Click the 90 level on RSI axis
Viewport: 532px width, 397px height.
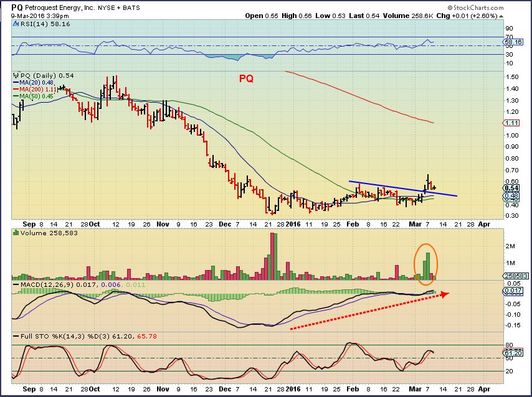tap(509, 29)
